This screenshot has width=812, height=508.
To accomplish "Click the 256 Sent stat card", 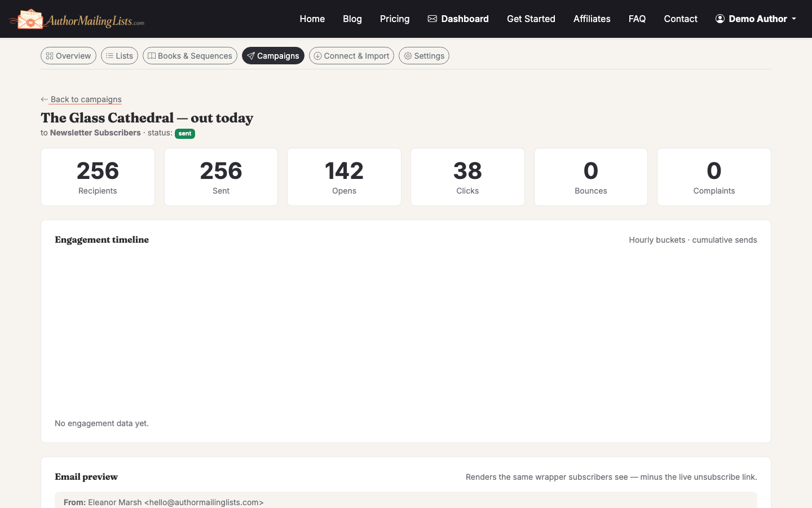I will point(221,177).
